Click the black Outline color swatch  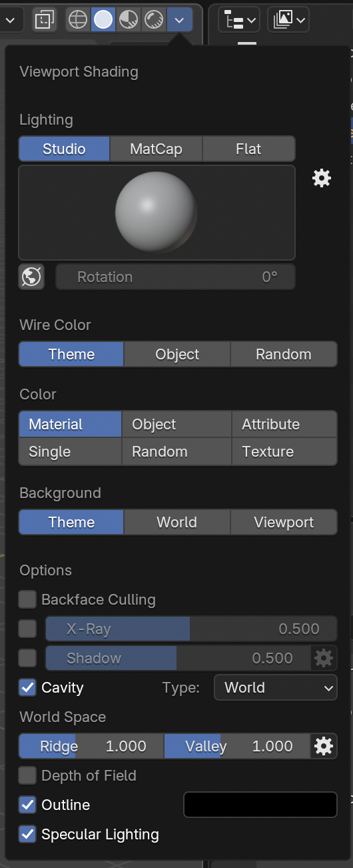click(260, 805)
